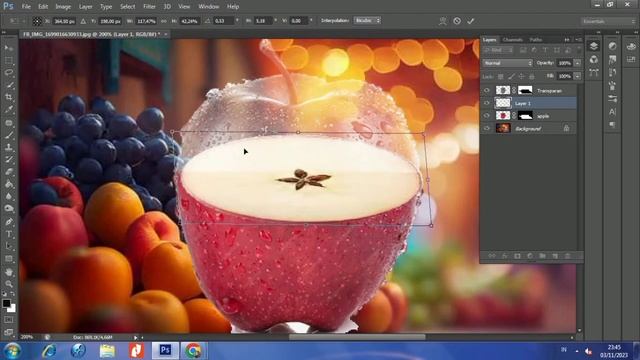Image resolution: width=640 pixels, height=360 pixels.
Task: Open the Layers panel flyout menu
Action: coord(578,40)
